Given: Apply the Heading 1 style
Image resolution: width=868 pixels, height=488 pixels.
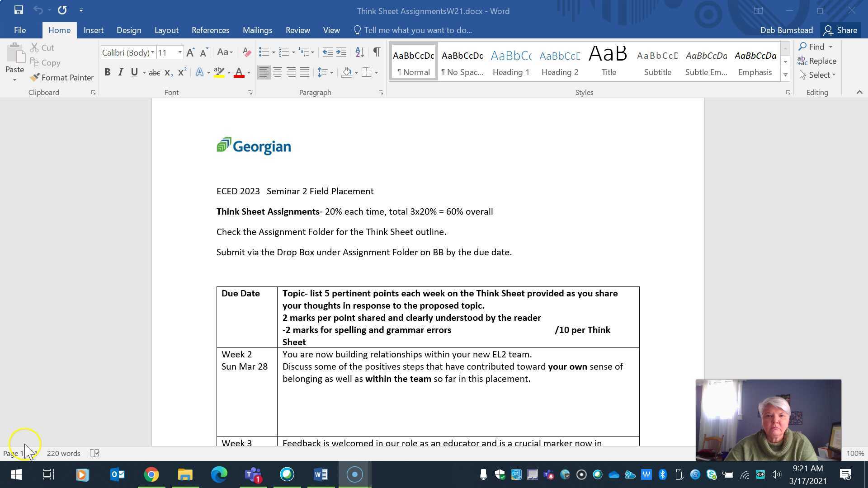Looking at the screenshot, I should [x=510, y=61].
